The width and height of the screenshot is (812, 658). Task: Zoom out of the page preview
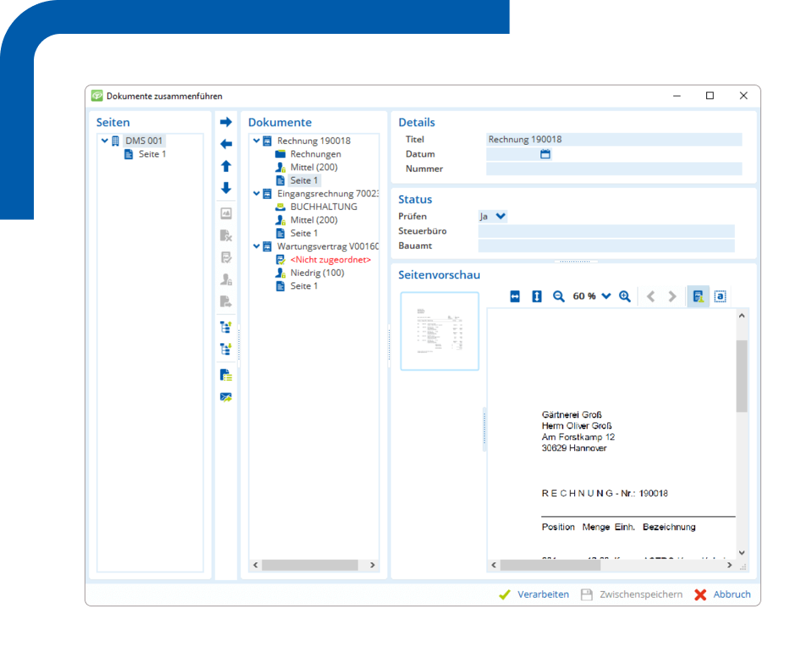[x=558, y=296]
